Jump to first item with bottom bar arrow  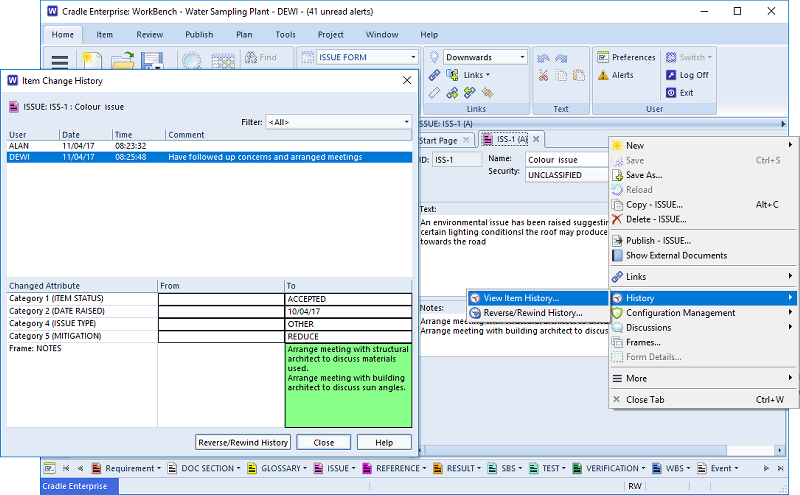tap(66, 468)
